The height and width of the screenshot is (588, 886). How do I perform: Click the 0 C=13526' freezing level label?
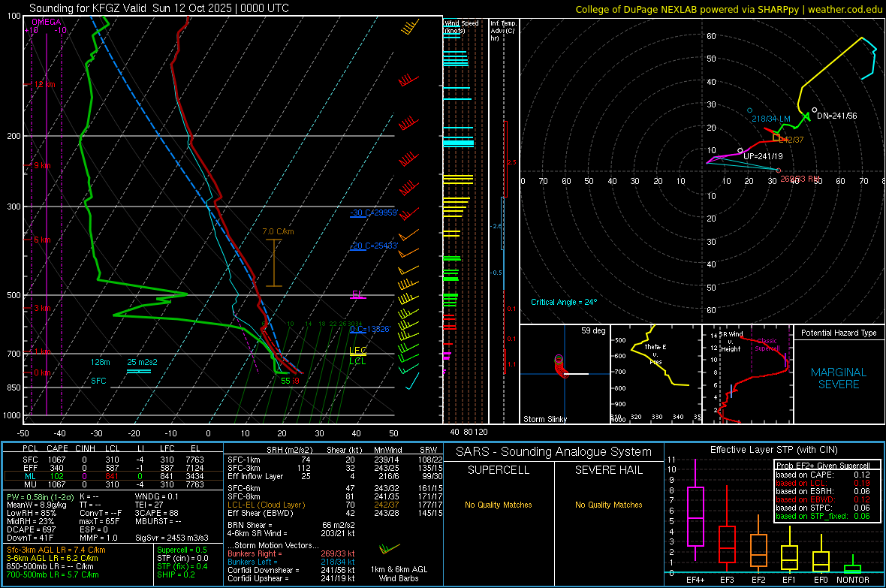[370, 329]
